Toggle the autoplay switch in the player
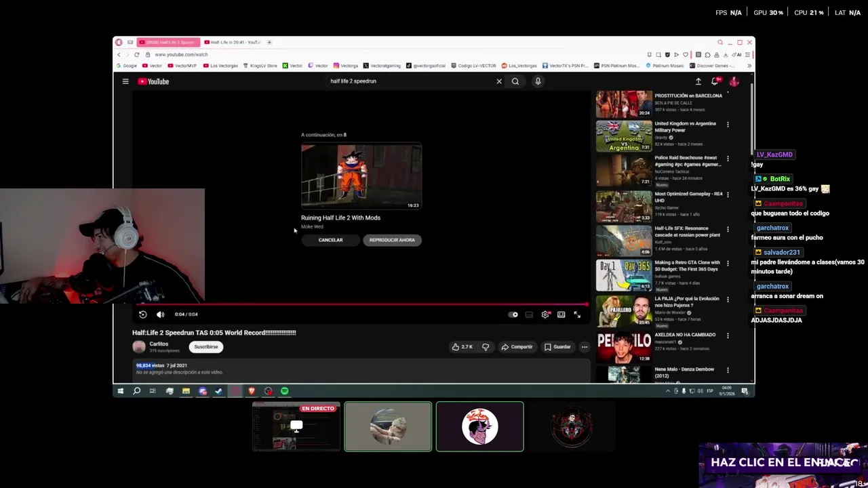868x488 pixels. click(513, 314)
